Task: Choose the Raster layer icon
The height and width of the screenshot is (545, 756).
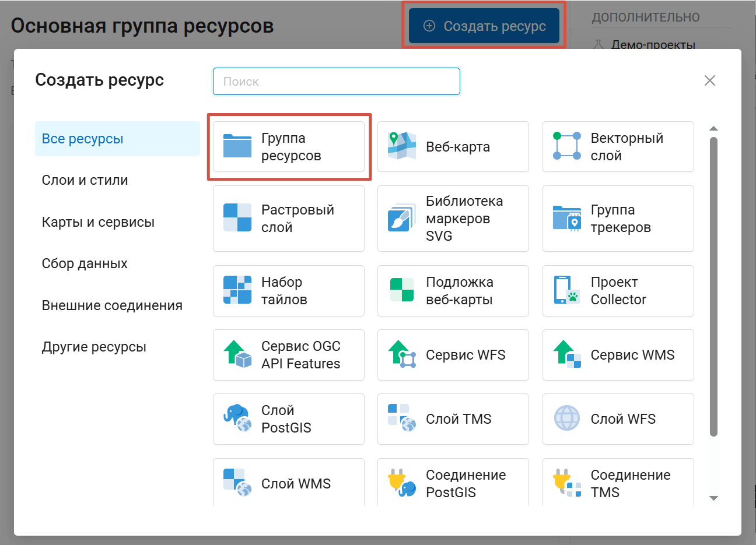Action: 237,218
